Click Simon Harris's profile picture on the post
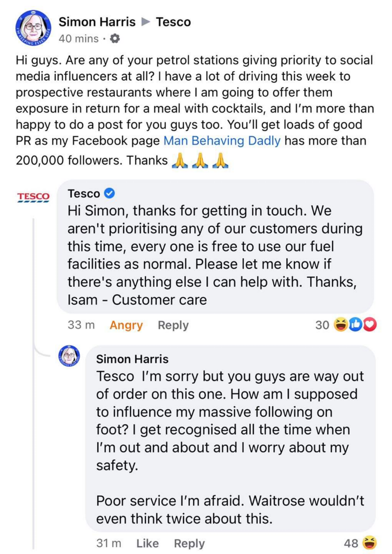 (x=34, y=28)
